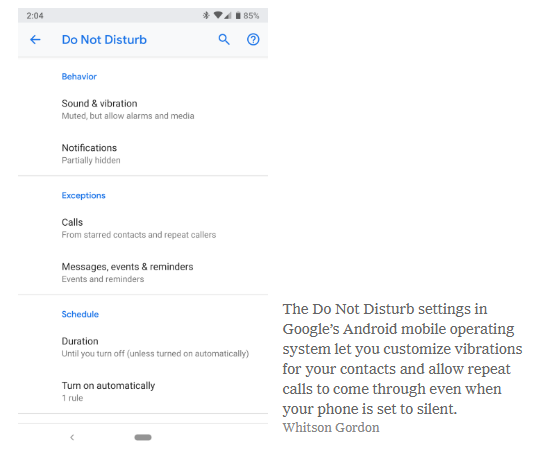Open Calls exceptions setting
Image resolution: width=542 pixels, height=467 pixels.
[x=143, y=228]
